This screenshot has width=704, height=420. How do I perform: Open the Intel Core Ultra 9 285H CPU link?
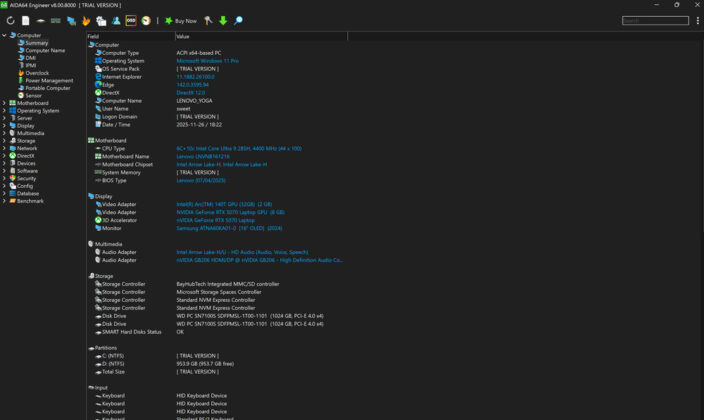pos(239,148)
